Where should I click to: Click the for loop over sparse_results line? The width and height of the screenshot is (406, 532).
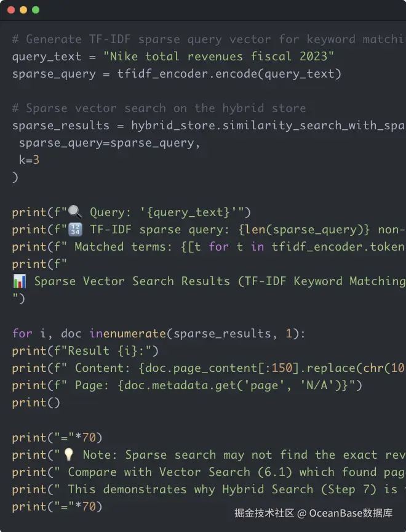(x=158, y=333)
